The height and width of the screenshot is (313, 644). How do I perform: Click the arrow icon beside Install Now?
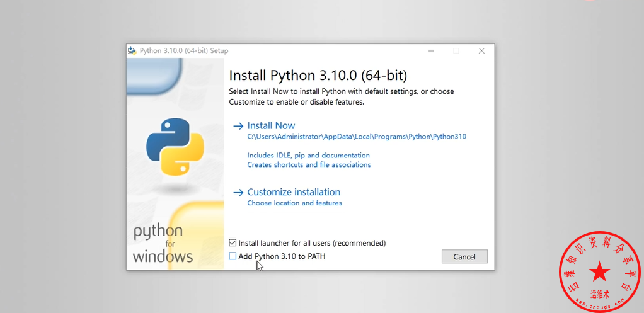click(x=238, y=126)
